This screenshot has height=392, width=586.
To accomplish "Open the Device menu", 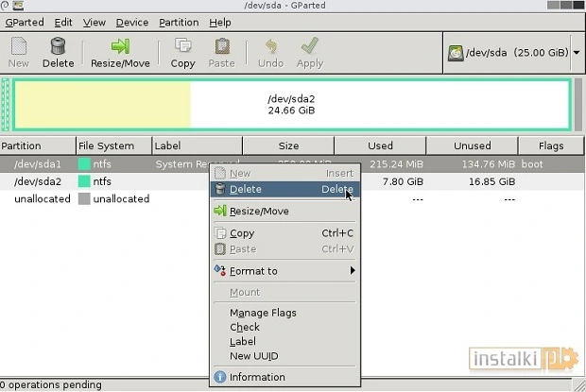I will (132, 22).
